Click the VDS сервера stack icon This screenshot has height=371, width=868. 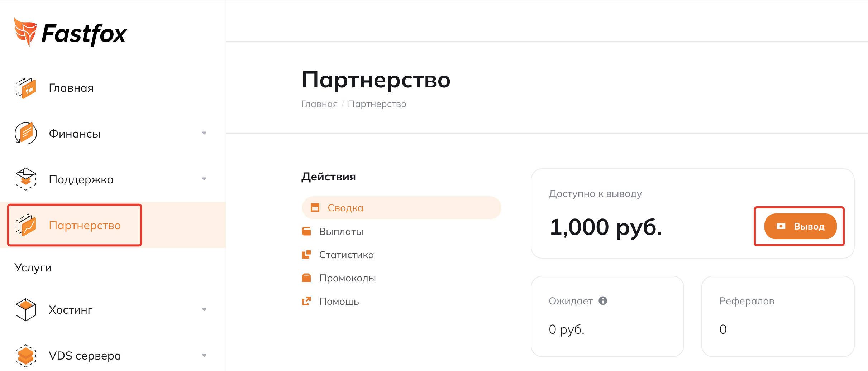[26, 356]
